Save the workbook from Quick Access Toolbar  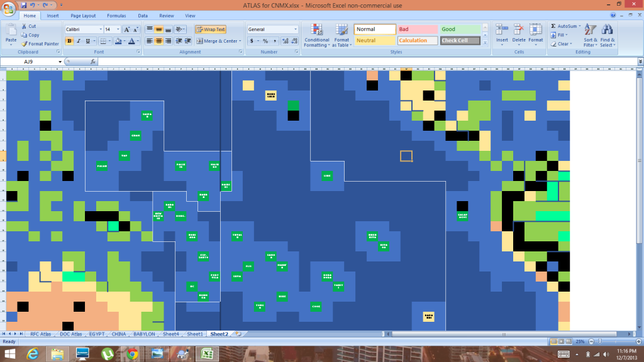tap(23, 5)
